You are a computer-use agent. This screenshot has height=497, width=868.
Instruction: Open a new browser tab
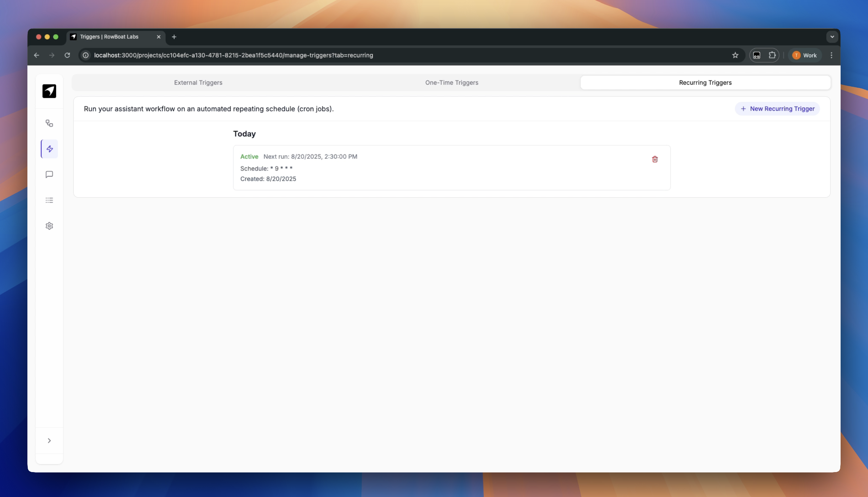pos(174,37)
